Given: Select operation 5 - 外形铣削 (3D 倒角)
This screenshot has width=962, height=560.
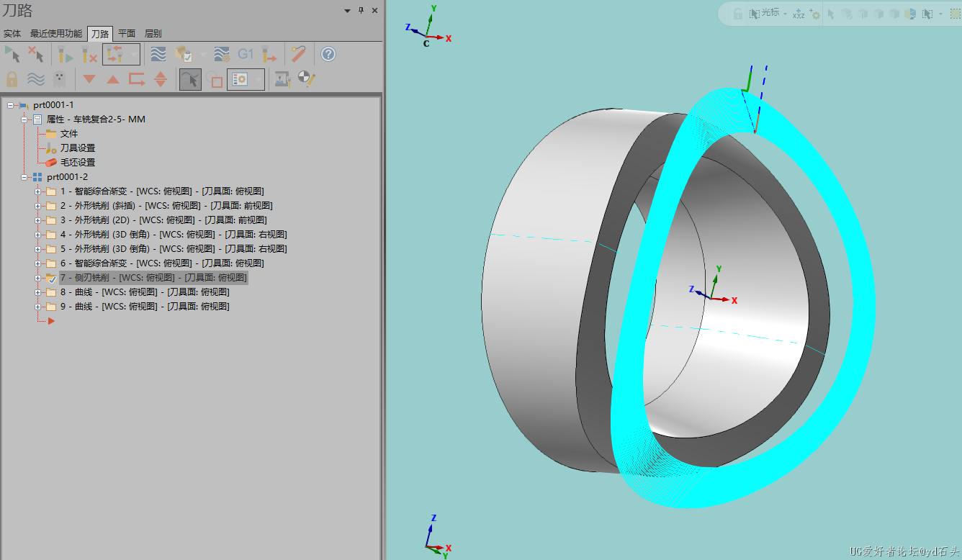Looking at the screenshot, I should pyautogui.click(x=174, y=249).
